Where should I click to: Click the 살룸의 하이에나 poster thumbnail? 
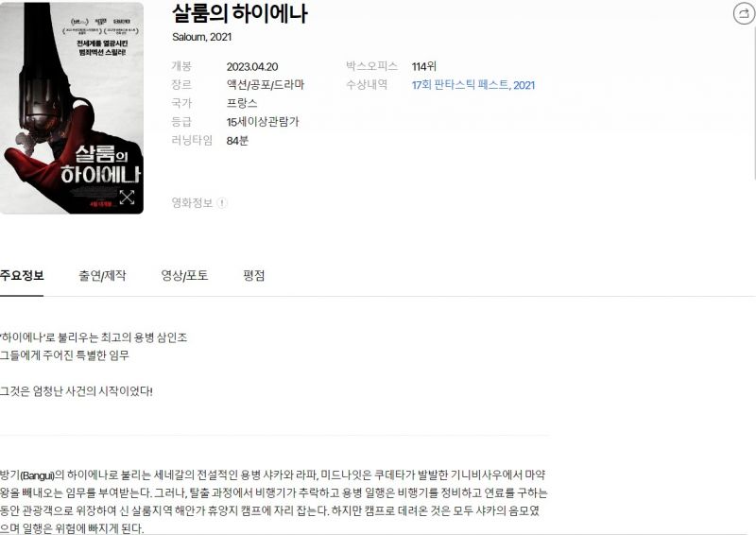point(72,108)
